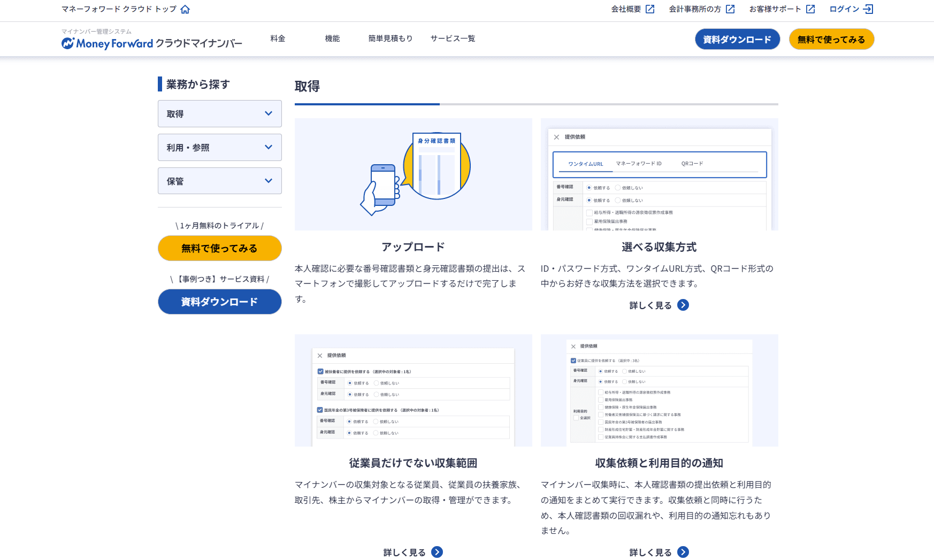This screenshot has height=560, width=934.
Task: Click the external link icon next to お客様サポート
Action: 810,9
